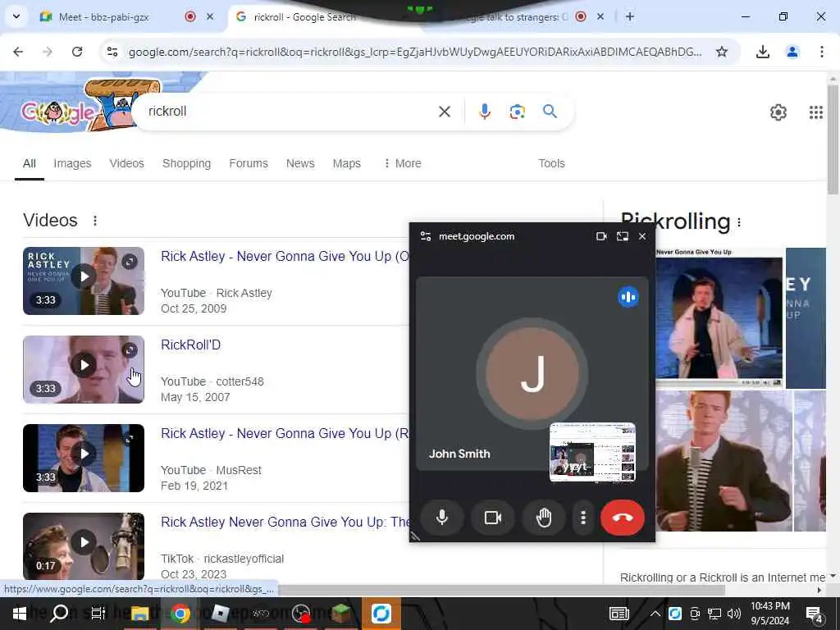Open the search Tools options
The image size is (840, 630).
551,163
